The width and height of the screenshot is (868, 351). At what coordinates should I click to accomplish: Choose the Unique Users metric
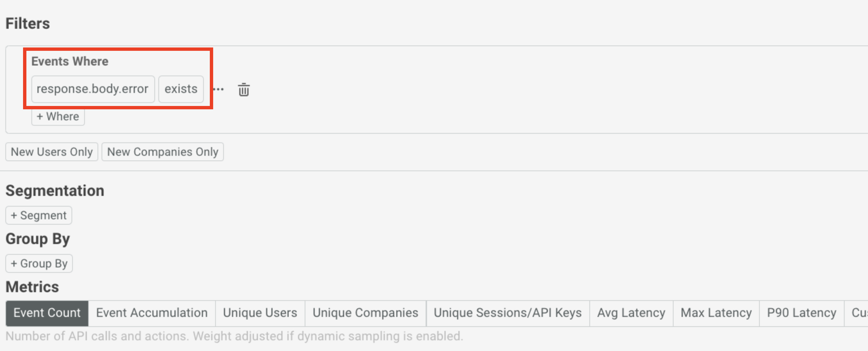pos(260,313)
